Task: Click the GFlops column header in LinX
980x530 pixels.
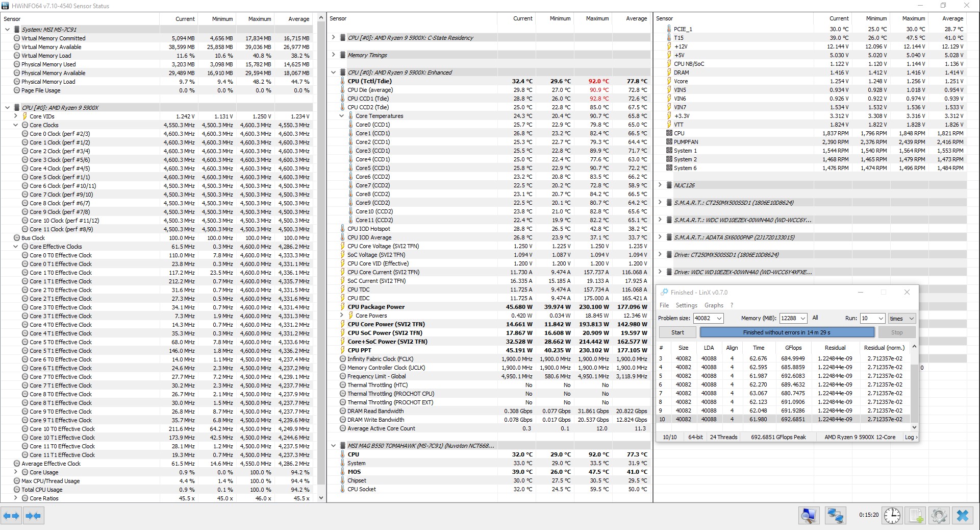Action: click(x=793, y=348)
